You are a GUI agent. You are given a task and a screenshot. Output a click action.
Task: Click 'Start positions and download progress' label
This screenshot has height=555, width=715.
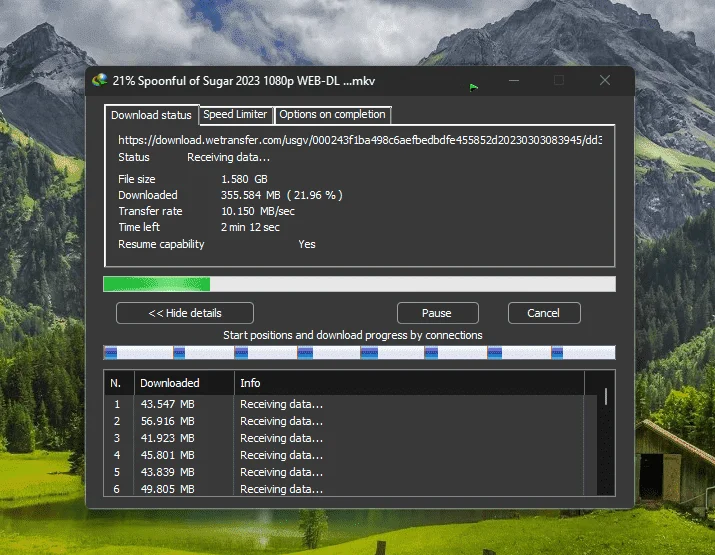pos(352,335)
